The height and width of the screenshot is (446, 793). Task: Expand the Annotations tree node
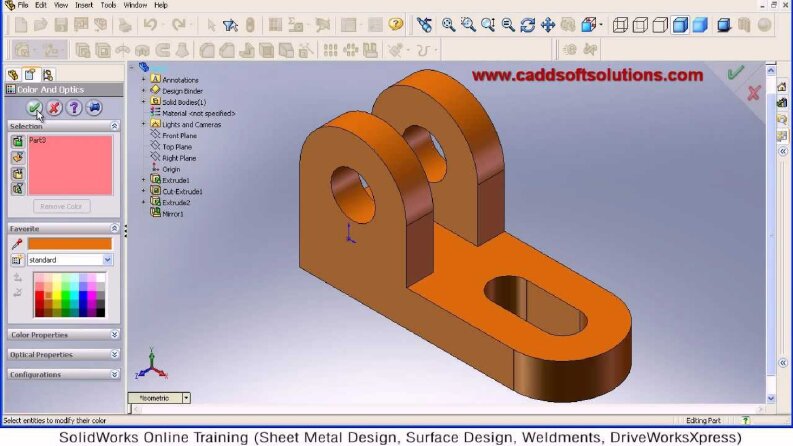click(143, 79)
